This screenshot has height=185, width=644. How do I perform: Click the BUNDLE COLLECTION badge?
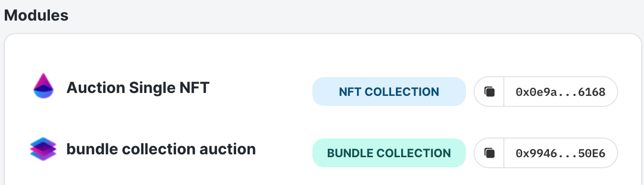tap(389, 153)
